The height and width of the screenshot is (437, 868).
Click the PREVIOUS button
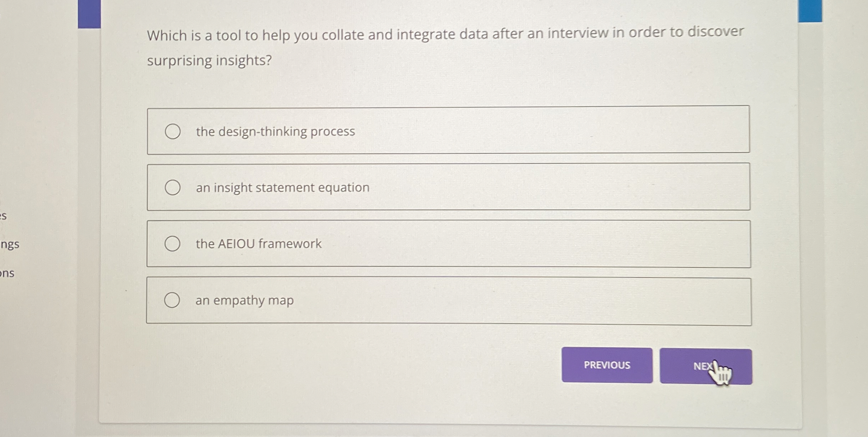607,366
